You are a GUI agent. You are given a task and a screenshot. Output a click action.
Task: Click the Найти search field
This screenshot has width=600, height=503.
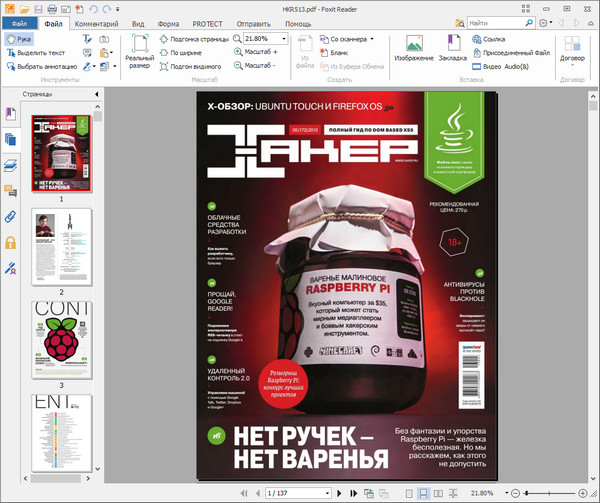(x=495, y=23)
